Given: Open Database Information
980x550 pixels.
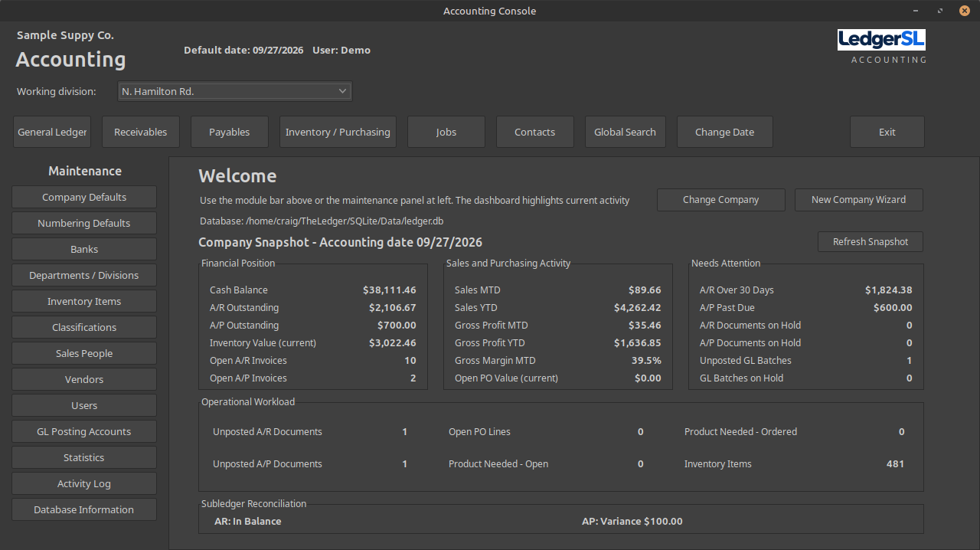Looking at the screenshot, I should 84,509.
